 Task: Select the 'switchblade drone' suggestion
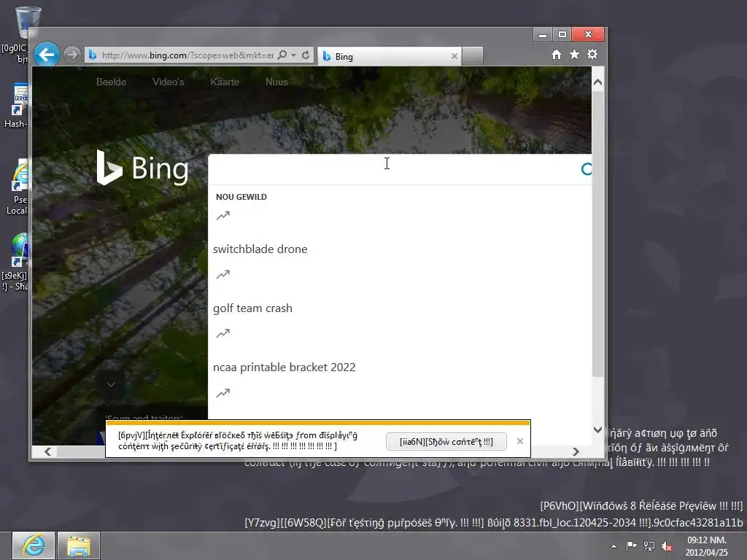[260, 249]
